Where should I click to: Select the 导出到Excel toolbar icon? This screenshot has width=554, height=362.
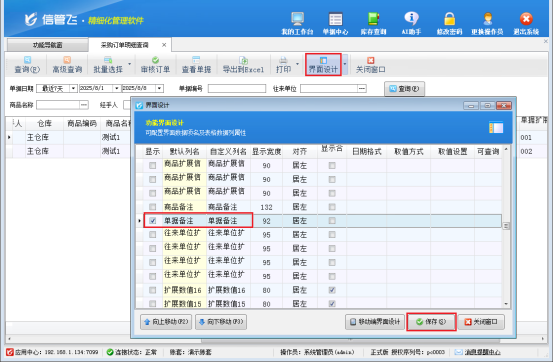(243, 65)
